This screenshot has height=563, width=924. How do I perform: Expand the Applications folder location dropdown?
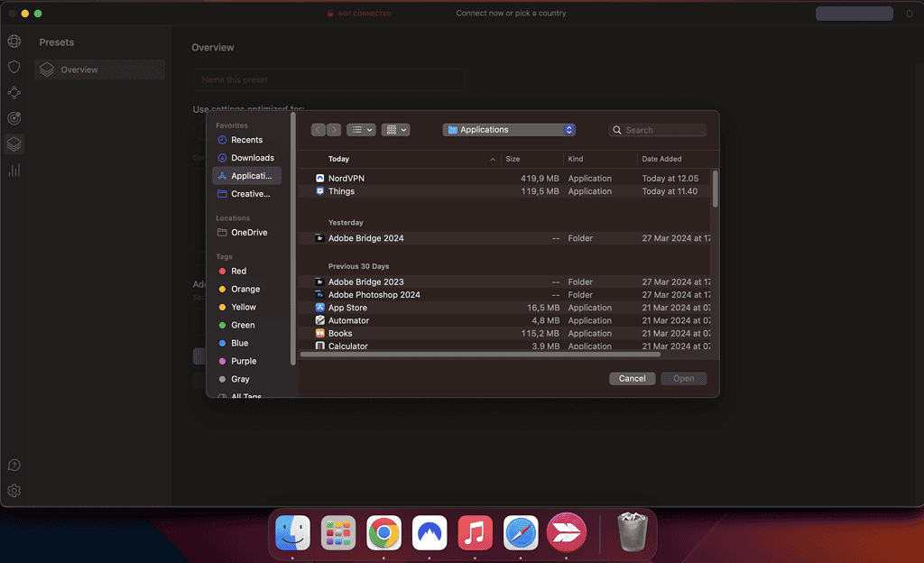click(x=509, y=130)
